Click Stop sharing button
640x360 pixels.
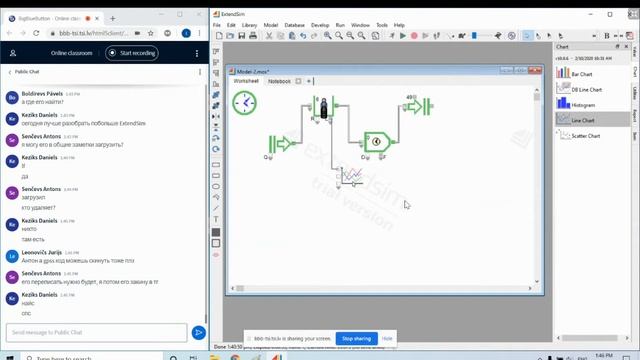[356, 338]
